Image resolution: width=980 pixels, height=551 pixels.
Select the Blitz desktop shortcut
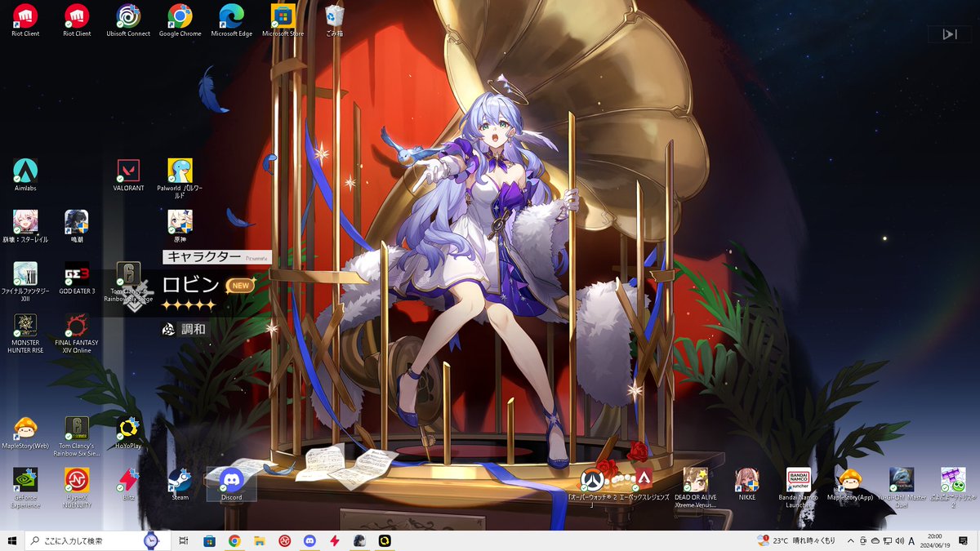(x=128, y=484)
